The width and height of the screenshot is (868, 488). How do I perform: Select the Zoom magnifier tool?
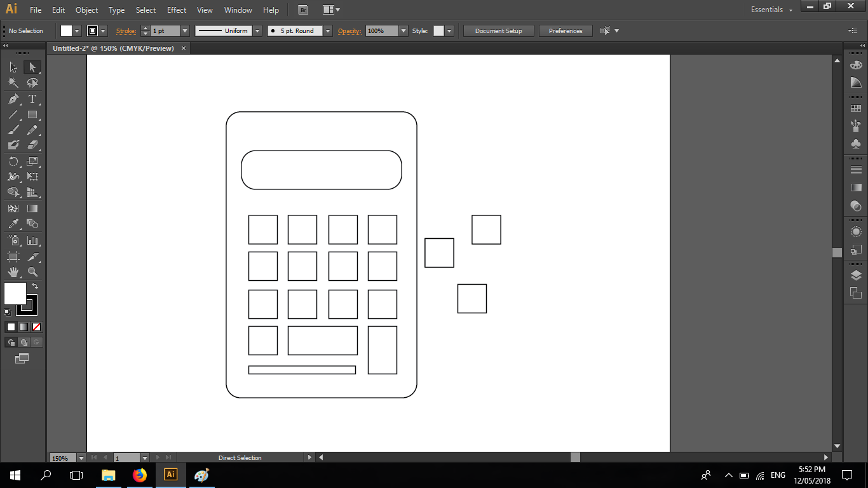(x=32, y=272)
